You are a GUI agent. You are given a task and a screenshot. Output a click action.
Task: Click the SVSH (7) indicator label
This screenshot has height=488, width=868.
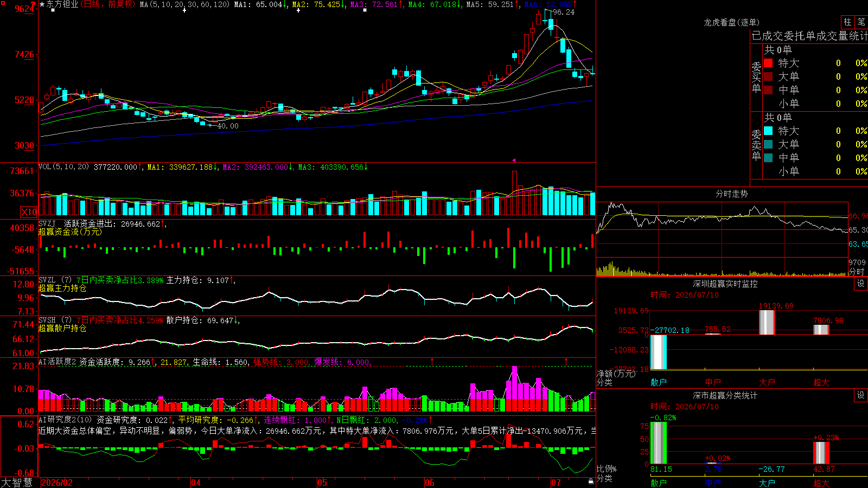pyautogui.click(x=55, y=320)
